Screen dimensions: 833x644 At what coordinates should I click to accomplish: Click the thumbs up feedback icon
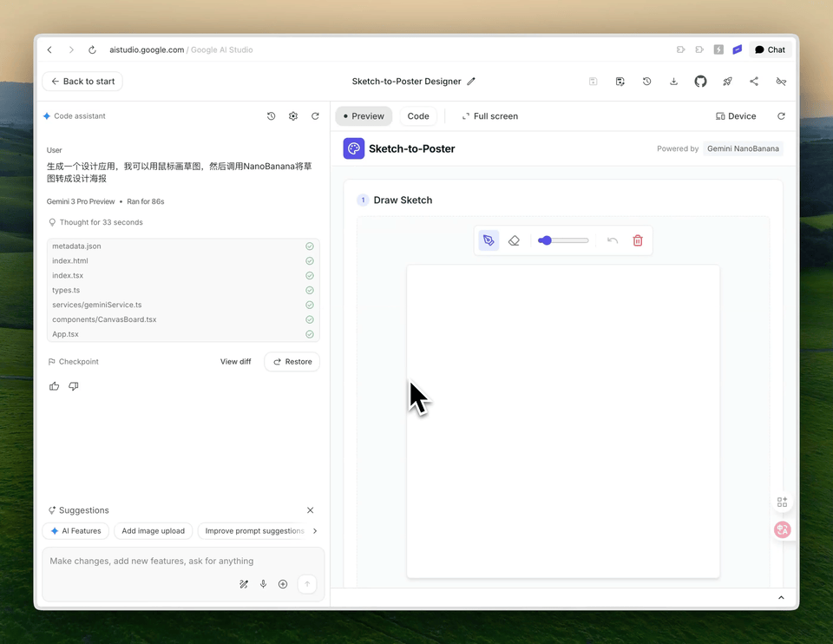[x=55, y=386]
